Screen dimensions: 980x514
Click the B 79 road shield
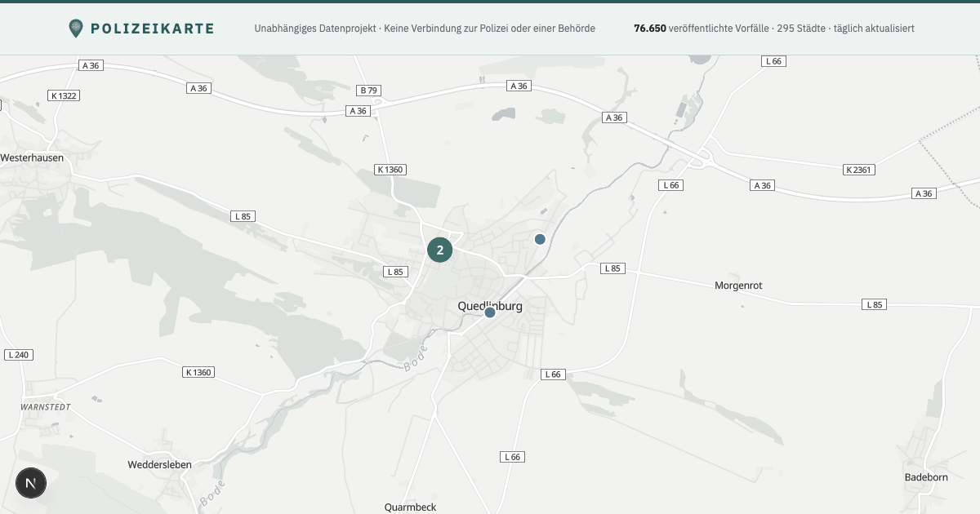pyautogui.click(x=369, y=91)
